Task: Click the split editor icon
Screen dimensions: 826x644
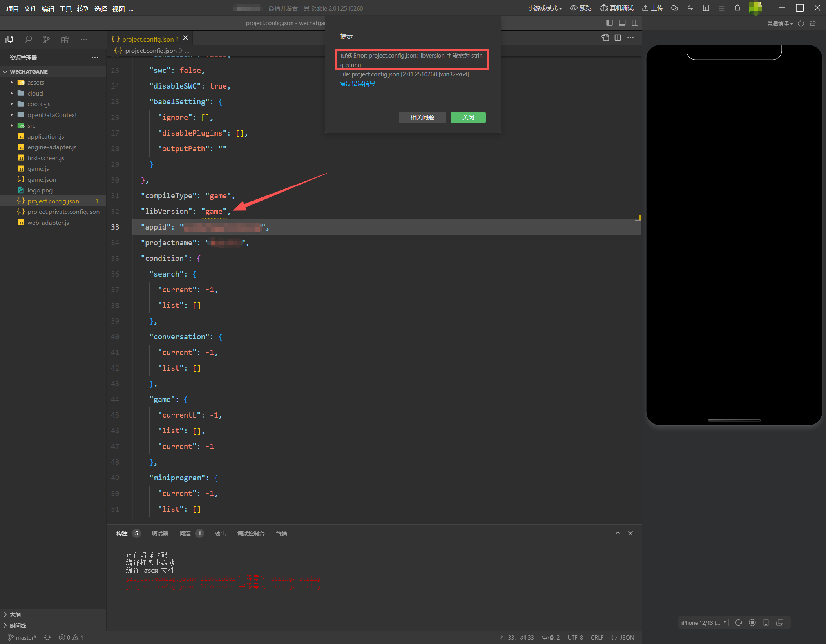Action: coord(618,38)
